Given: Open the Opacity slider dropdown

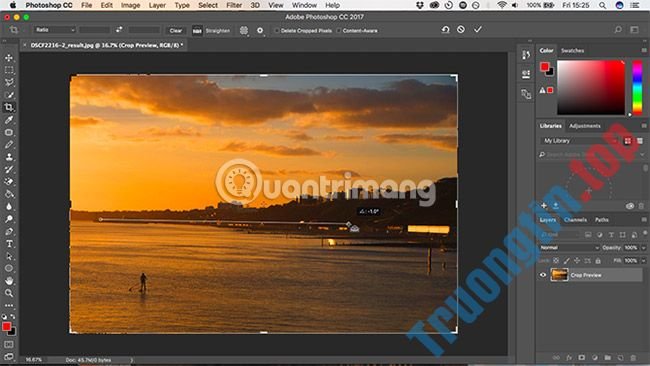Looking at the screenshot, I should click(x=643, y=247).
